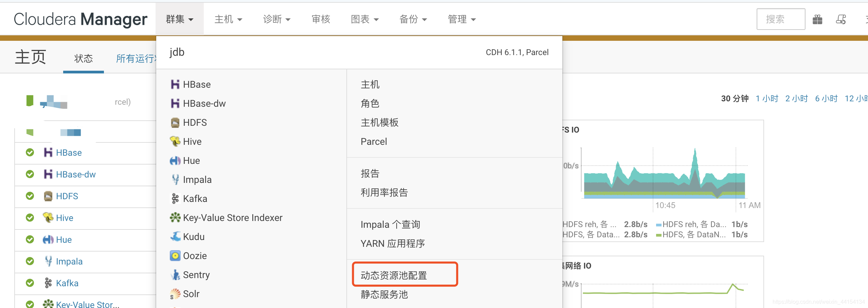The width and height of the screenshot is (868, 308).
Task: Select Kudu in the cluster dropdown
Action: pos(194,237)
